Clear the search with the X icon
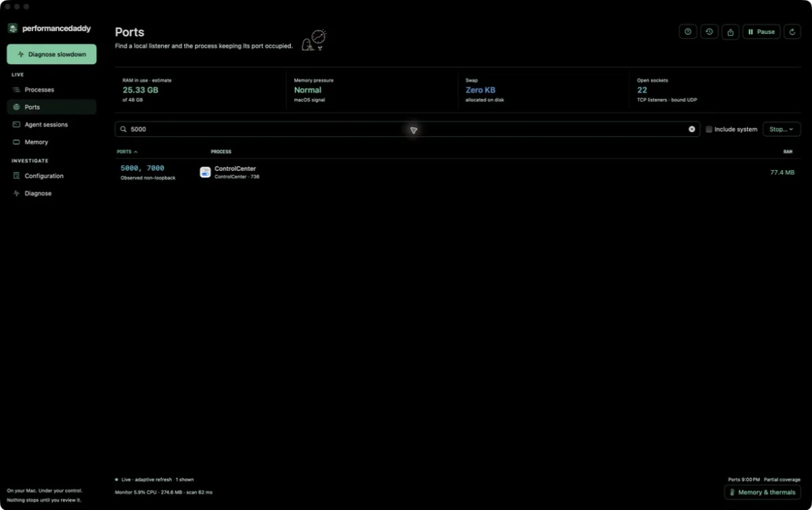Image resolution: width=812 pixels, height=510 pixels. click(692, 129)
